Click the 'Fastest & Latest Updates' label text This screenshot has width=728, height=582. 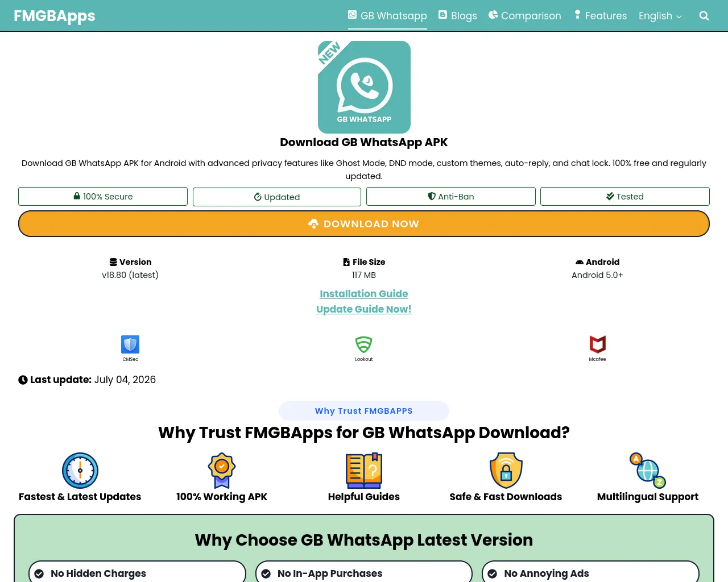[80, 497]
